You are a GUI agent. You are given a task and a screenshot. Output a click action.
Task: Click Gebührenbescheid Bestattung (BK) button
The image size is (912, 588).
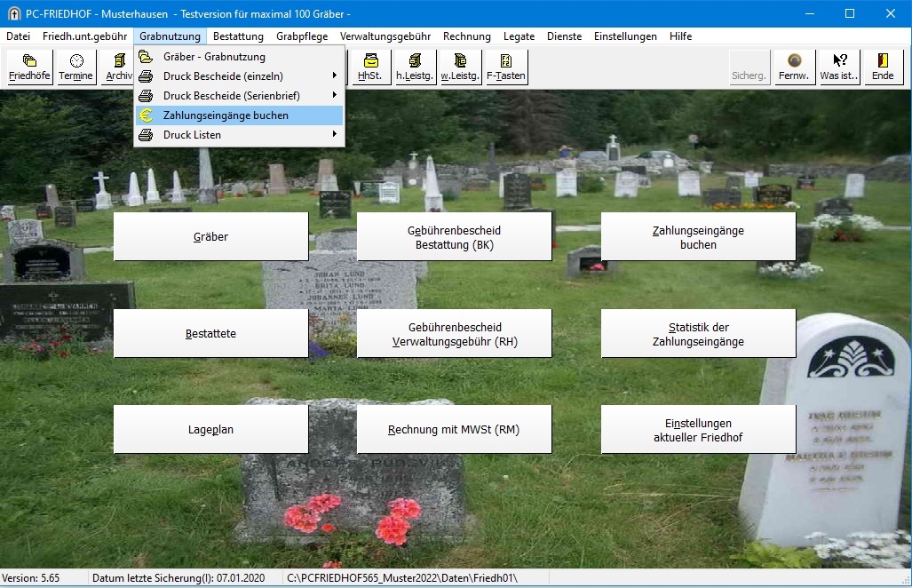point(454,237)
